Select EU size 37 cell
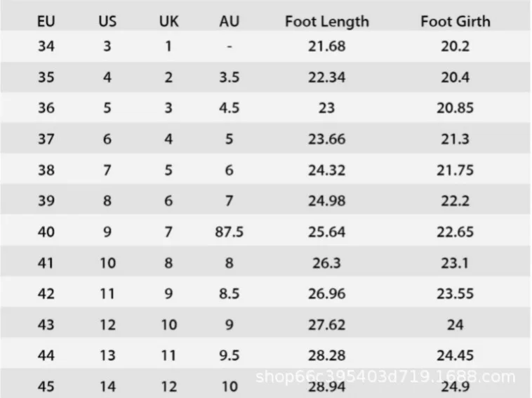Viewport: 532px width, 398px height. pos(46,139)
